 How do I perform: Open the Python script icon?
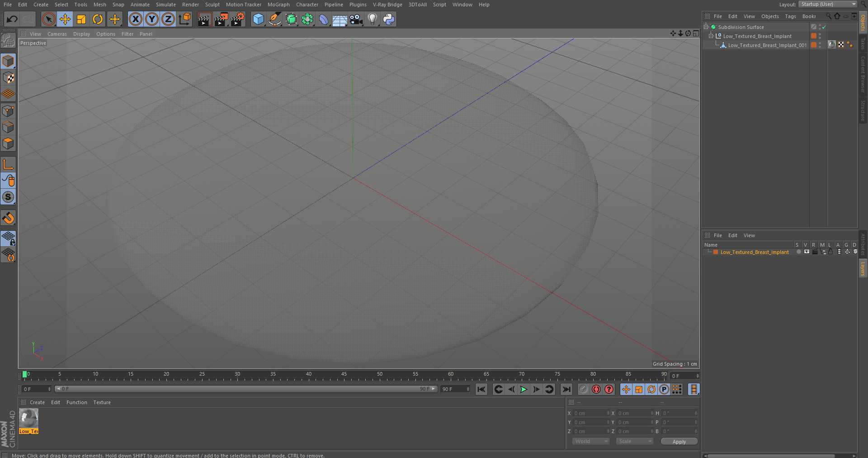pyautogui.click(x=389, y=19)
